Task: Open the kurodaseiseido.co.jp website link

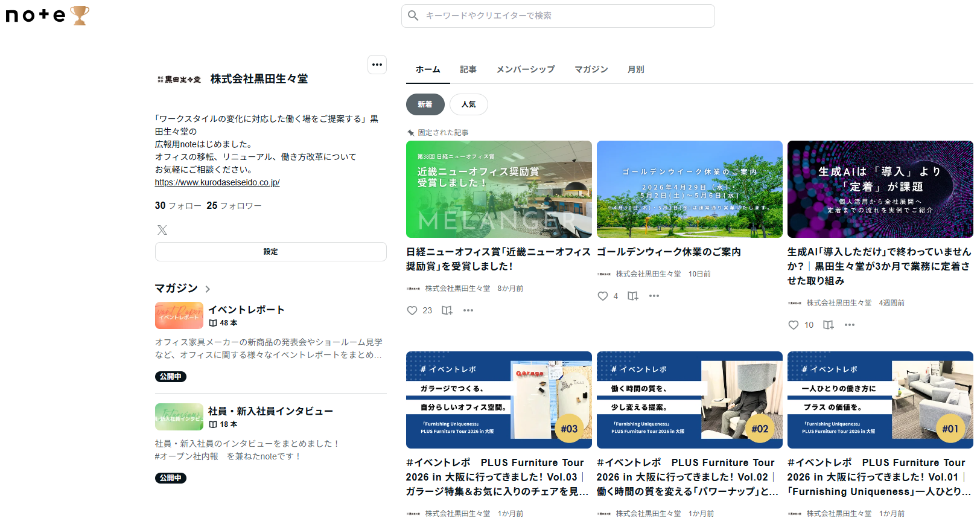Action: (x=217, y=182)
